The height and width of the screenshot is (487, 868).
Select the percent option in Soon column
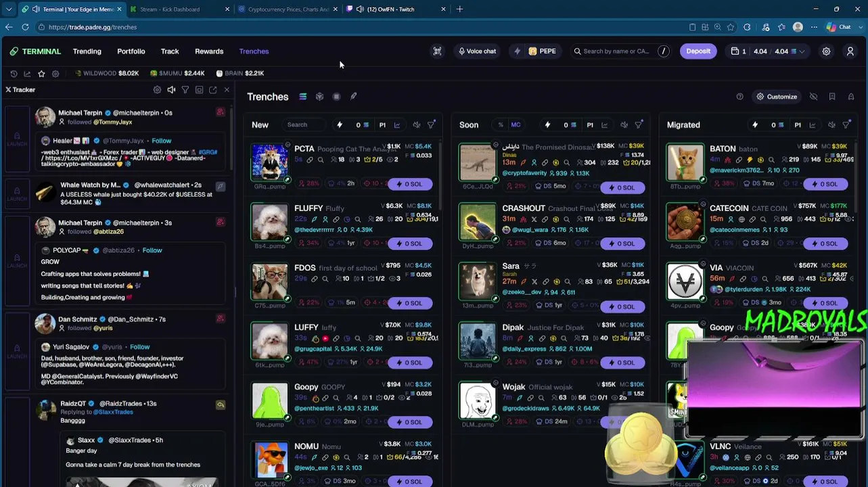[501, 125]
